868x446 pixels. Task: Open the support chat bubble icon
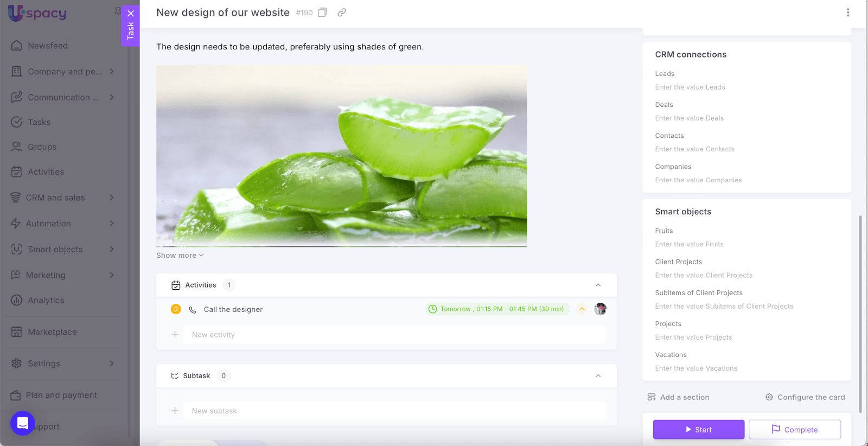pos(23,423)
